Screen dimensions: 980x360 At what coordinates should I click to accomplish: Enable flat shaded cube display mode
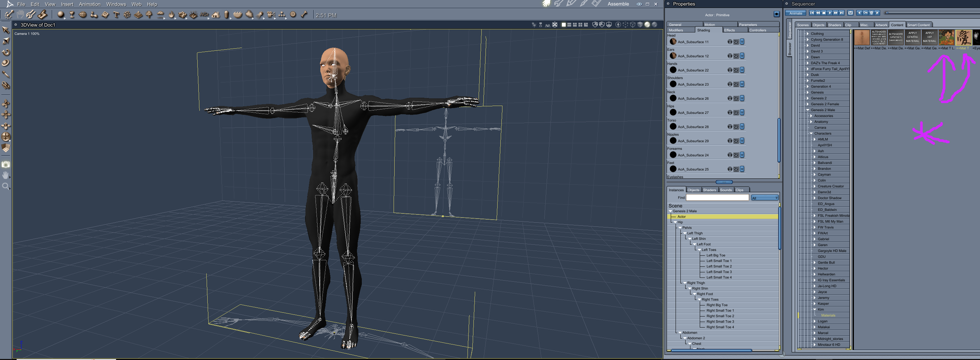click(640, 25)
